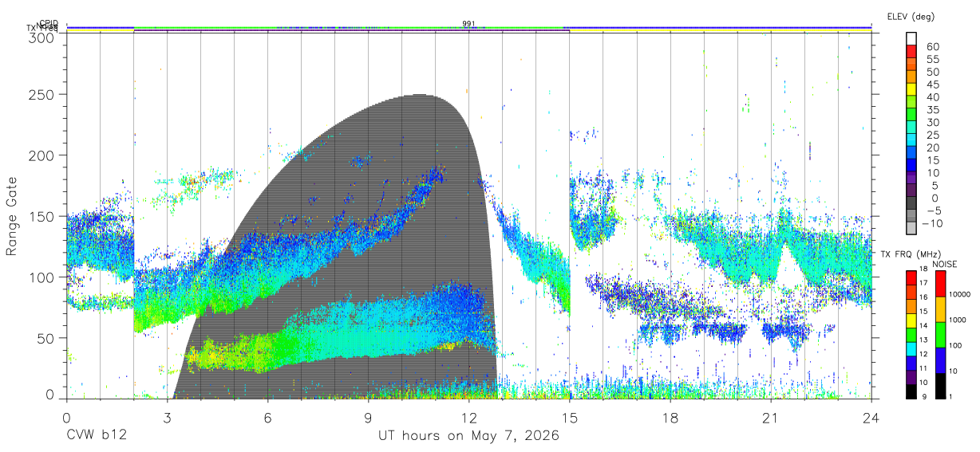Click the 'Range Gate' y-axis title
Screen dimensions: 980x452
click(12, 216)
